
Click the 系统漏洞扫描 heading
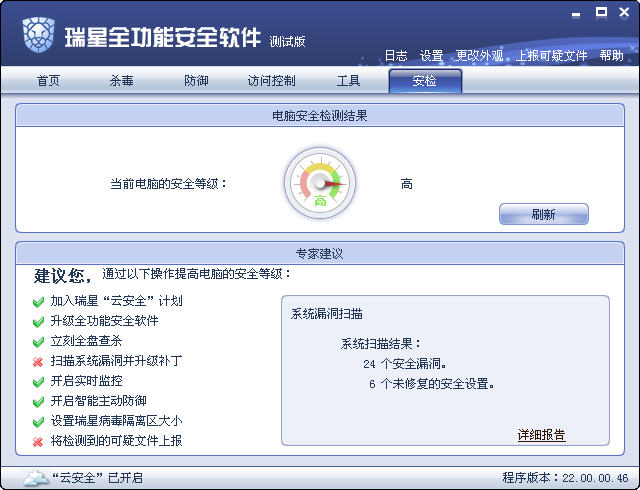click(x=327, y=314)
